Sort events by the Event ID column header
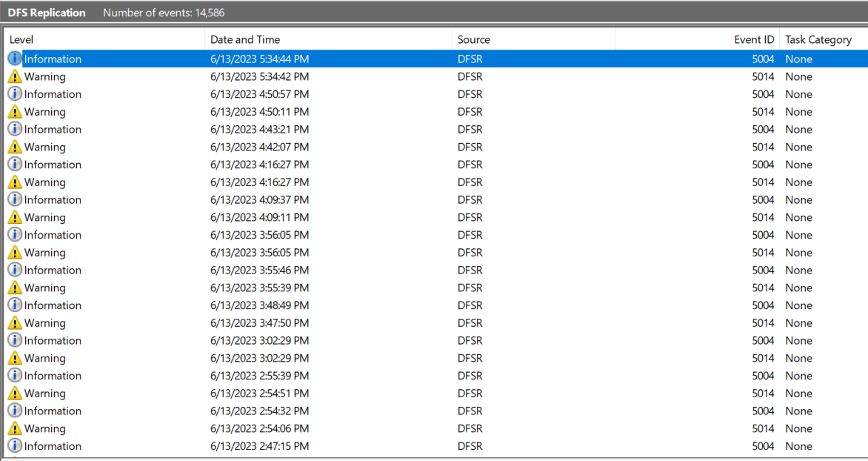This screenshot has width=868, height=461. [698, 39]
